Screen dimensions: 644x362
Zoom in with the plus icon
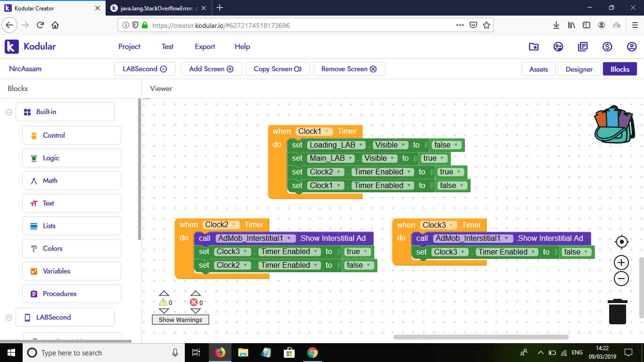621,263
